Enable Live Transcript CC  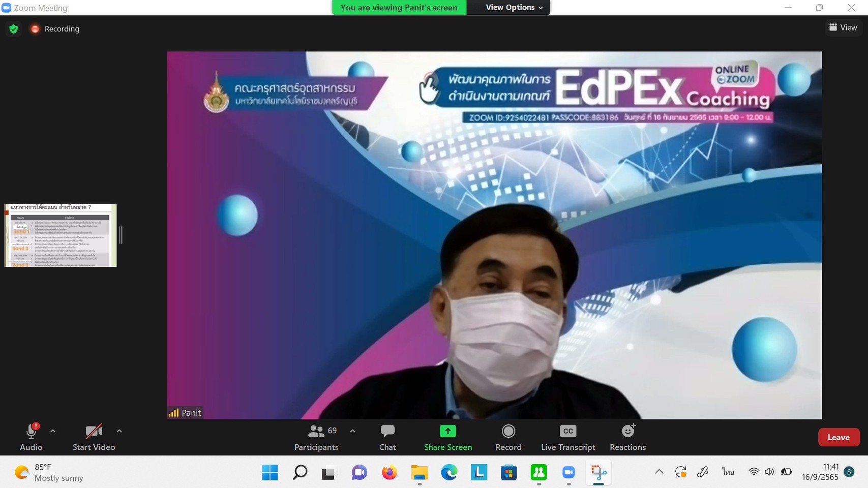click(x=568, y=438)
